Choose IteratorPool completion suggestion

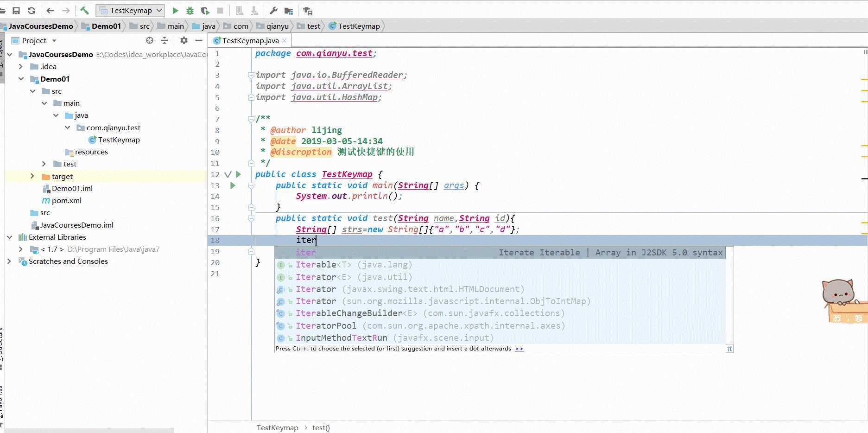click(x=500, y=326)
